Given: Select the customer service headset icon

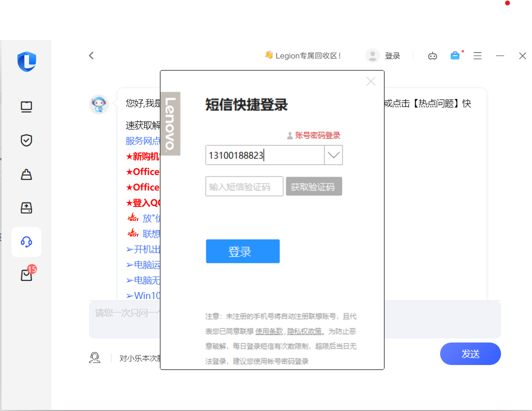Looking at the screenshot, I should pos(26,242).
